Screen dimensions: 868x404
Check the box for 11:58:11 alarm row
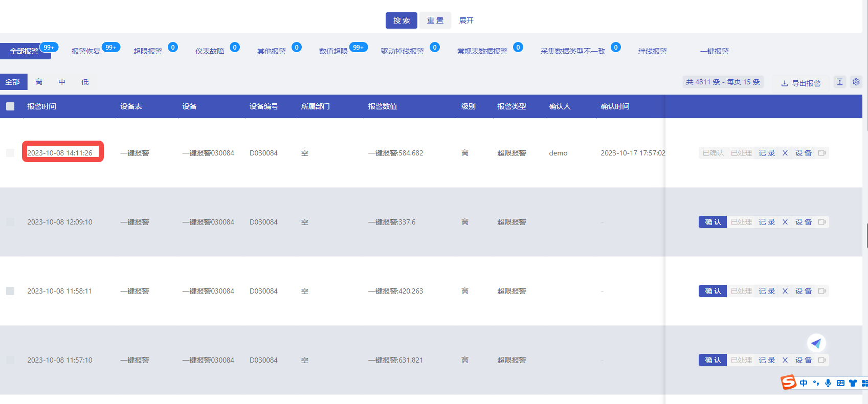pyautogui.click(x=10, y=291)
